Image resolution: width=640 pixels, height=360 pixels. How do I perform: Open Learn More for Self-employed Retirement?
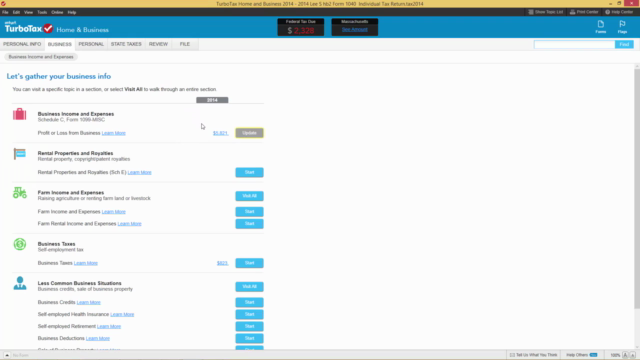pos(109,326)
